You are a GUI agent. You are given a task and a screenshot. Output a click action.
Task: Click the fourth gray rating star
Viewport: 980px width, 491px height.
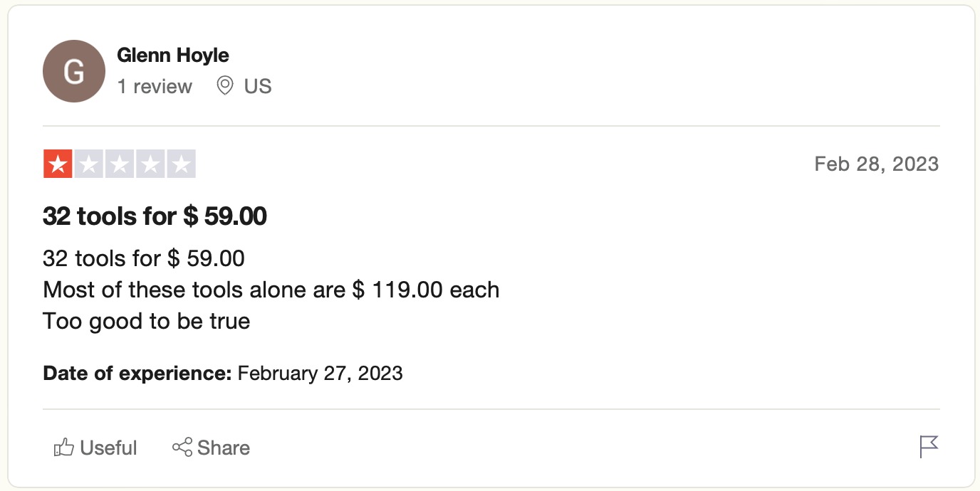tap(150, 164)
